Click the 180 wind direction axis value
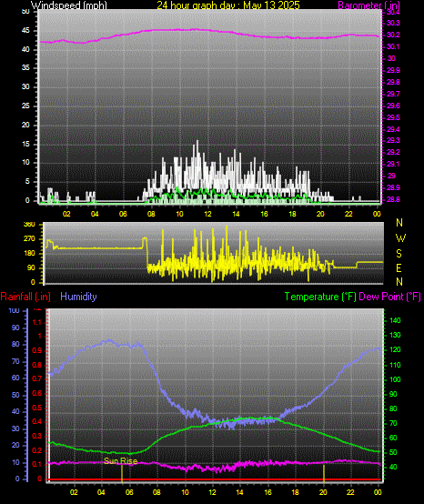Viewport: 424px width, 504px height. coord(29,254)
